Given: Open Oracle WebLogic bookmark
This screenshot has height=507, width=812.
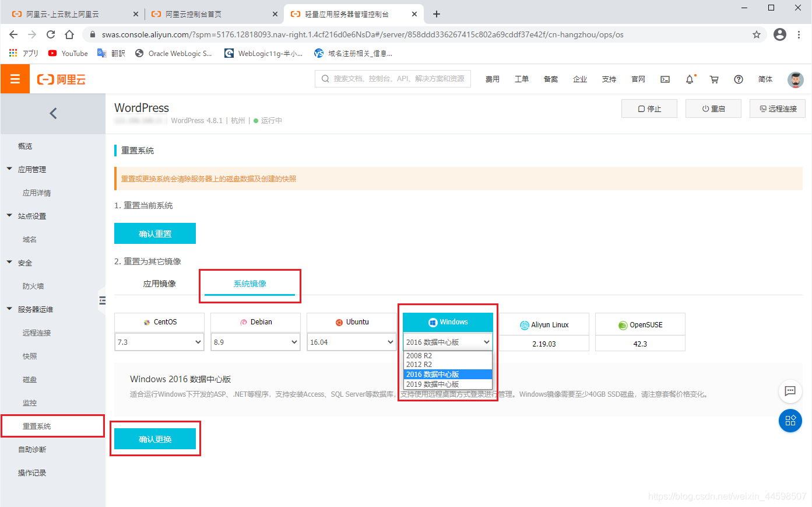Looking at the screenshot, I should pos(174,53).
